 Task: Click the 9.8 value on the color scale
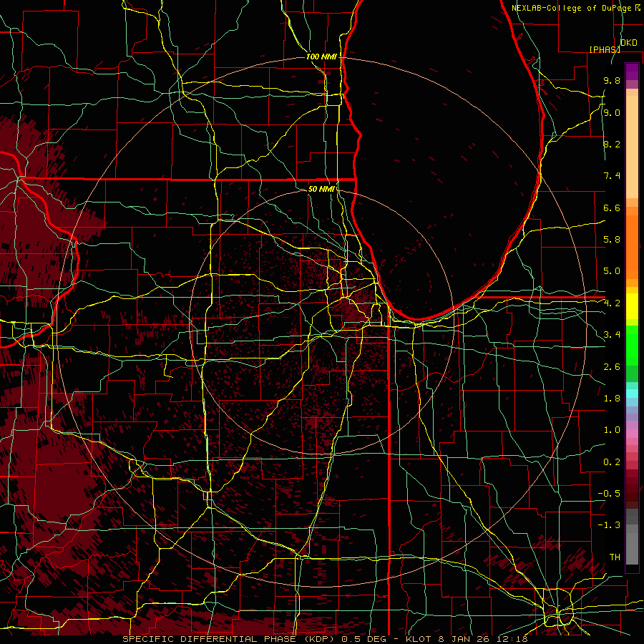tap(612, 80)
